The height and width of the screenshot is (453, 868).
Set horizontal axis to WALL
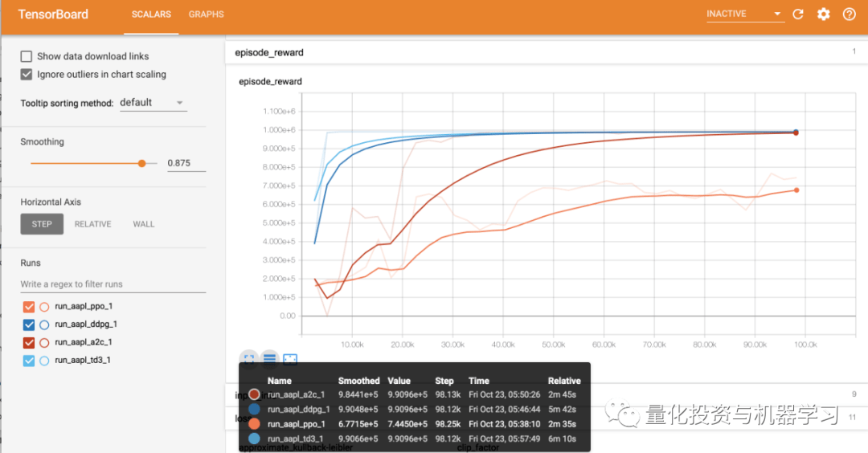click(x=144, y=224)
